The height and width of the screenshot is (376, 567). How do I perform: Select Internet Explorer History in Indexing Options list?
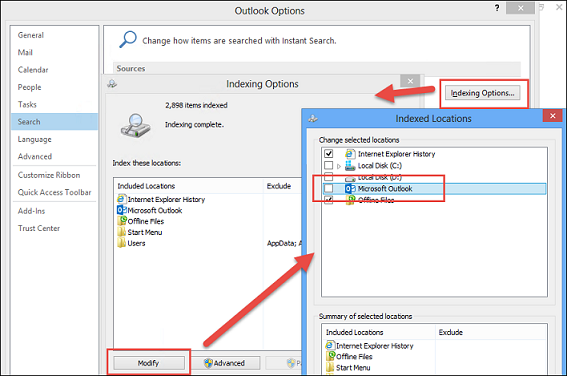point(166,199)
